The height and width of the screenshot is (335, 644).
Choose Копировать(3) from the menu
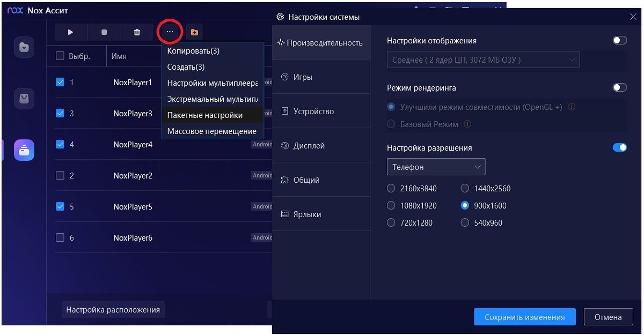[x=213, y=51]
